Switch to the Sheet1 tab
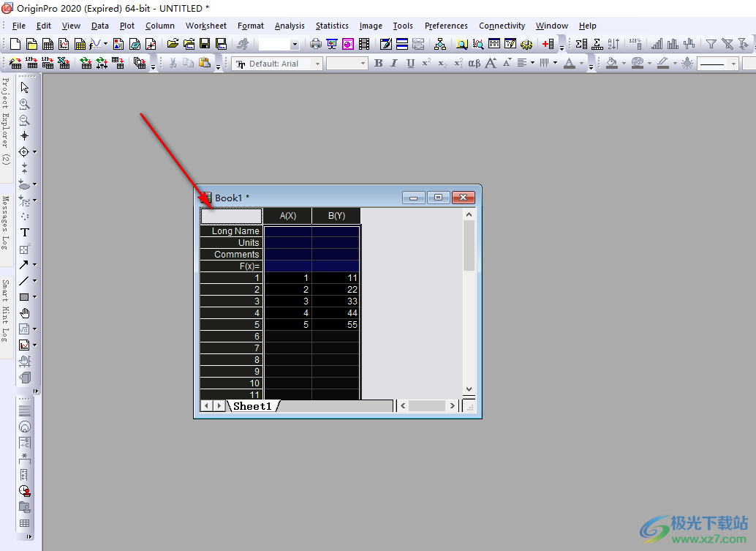The width and height of the screenshot is (756, 551). point(253,406)
